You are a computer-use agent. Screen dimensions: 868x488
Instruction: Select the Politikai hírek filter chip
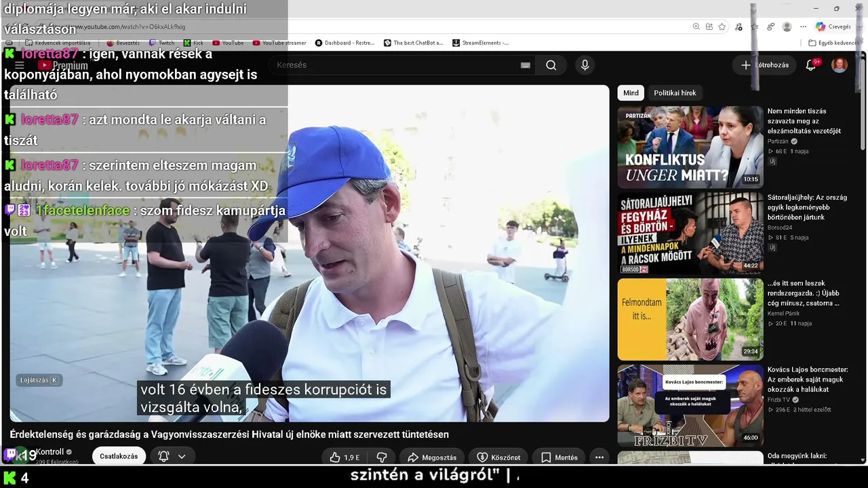point(675,93)
